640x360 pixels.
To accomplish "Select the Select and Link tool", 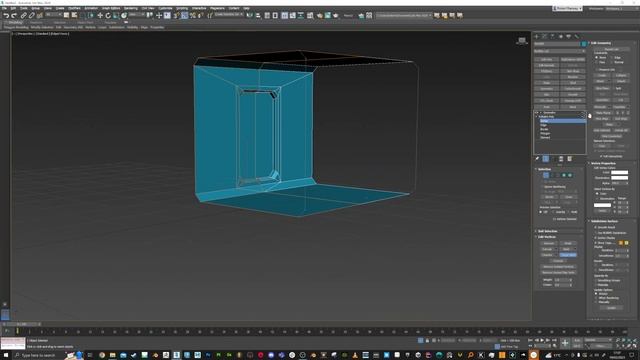I will pos(23,16).
